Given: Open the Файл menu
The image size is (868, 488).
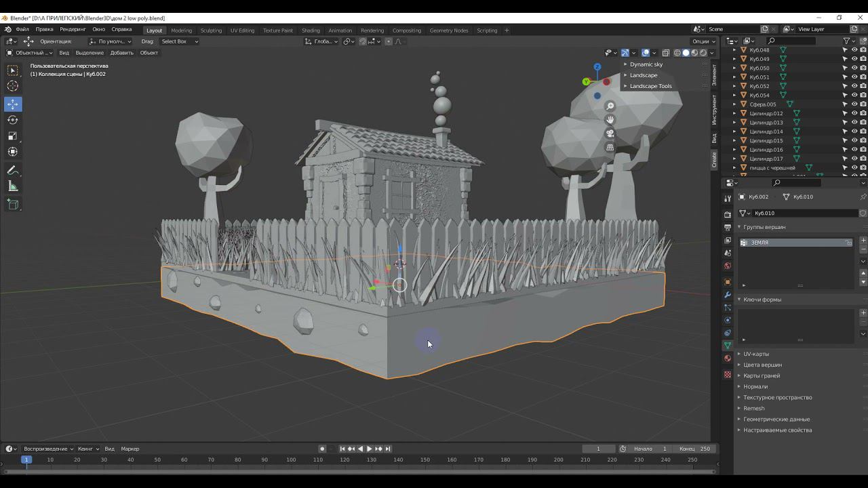Looking at the screenshot, I should point(22,30).
